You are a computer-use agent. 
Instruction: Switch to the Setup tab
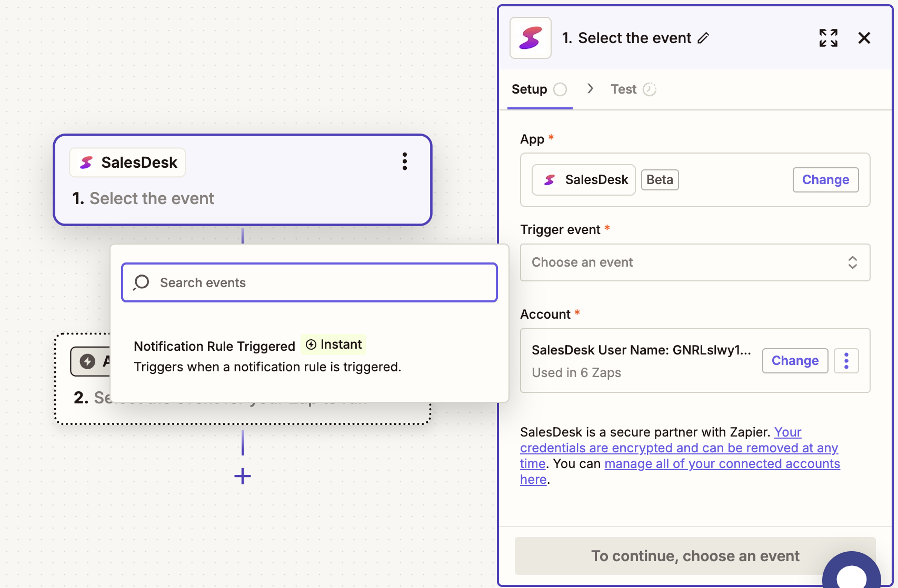(530, 89)
